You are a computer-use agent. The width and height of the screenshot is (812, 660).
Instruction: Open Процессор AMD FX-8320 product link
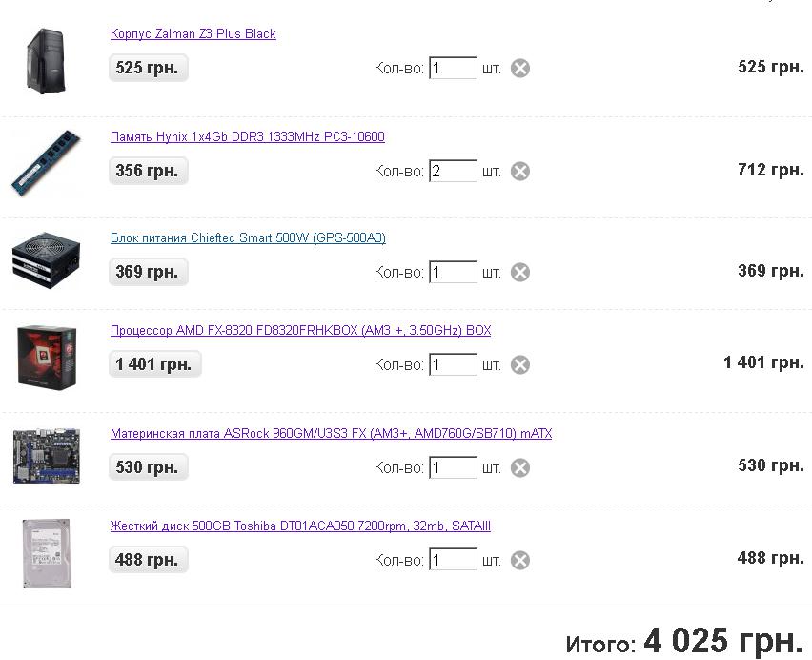coord(300,331)
